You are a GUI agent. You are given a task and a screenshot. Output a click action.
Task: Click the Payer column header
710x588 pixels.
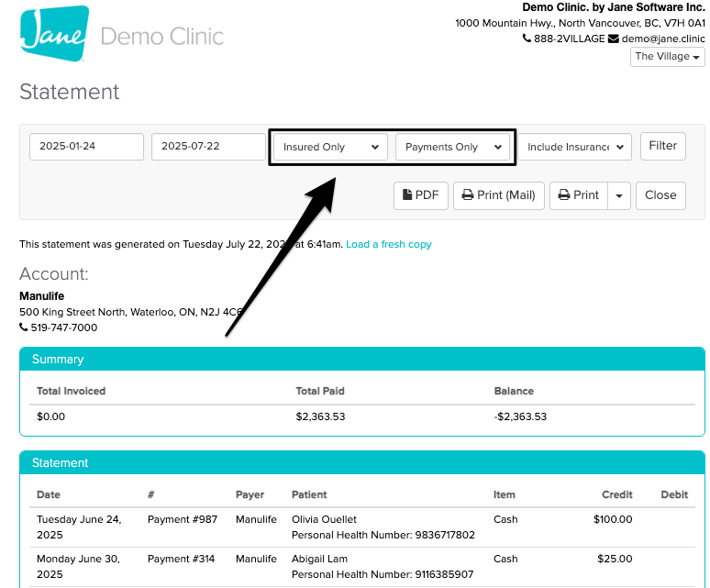pos(250,494)
